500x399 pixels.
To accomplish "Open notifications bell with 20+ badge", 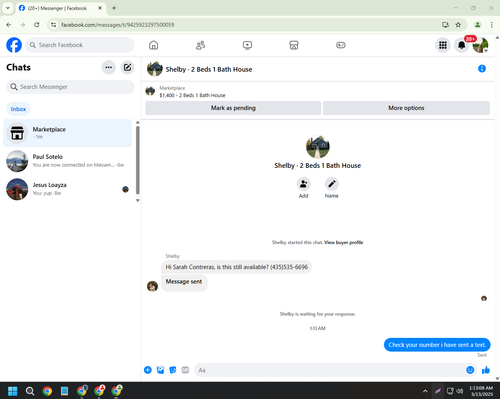I will tap(462, 45).
